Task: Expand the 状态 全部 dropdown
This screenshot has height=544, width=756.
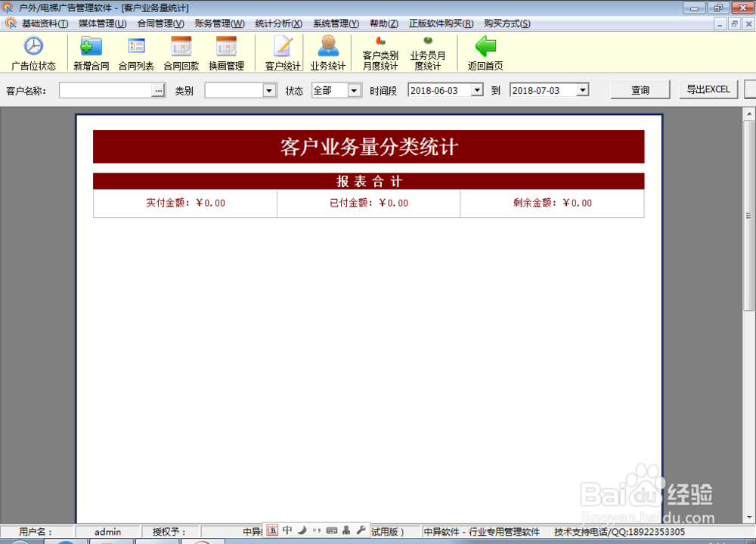Action: 354,90
